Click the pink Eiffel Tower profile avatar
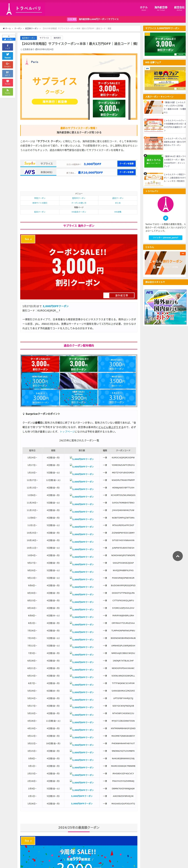 pos(165,204)
